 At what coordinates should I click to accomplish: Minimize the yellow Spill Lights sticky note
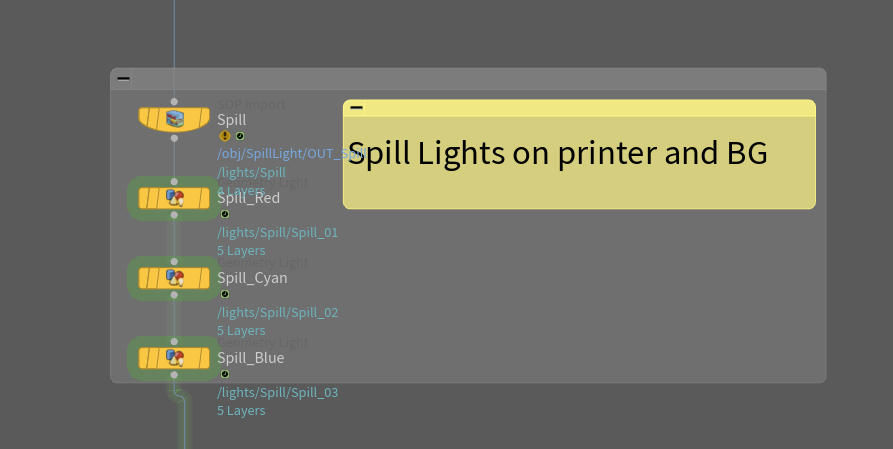click(356, 107)
